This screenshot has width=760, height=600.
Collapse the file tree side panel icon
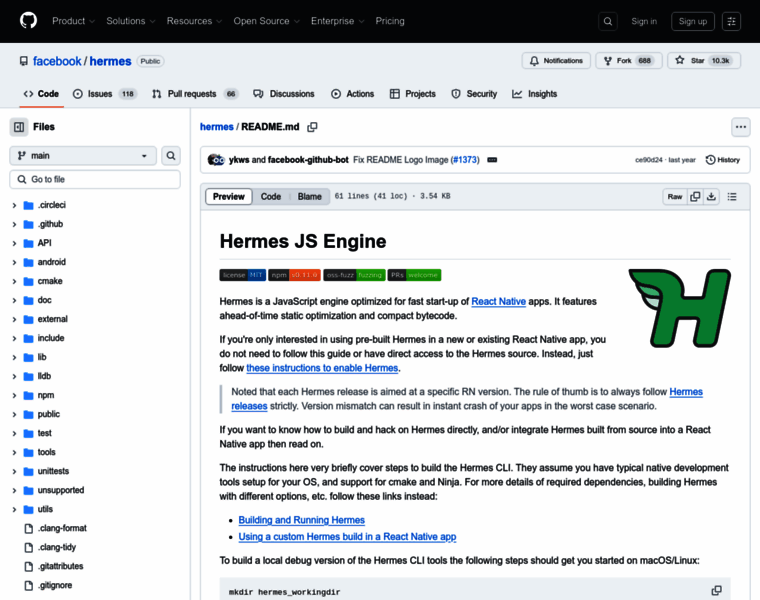click(19, 127)
